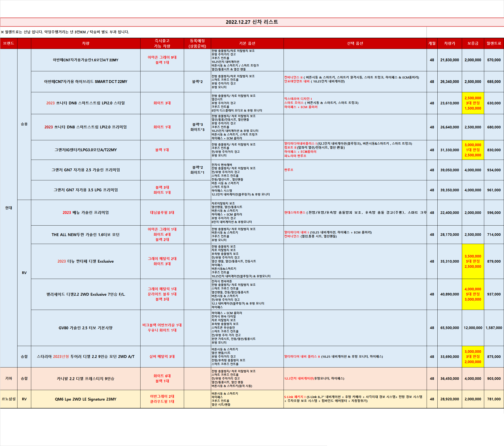Select registration cell '블랙*3 화이트*3'
This screenshot has height=446, width=504.
point(197,127)
